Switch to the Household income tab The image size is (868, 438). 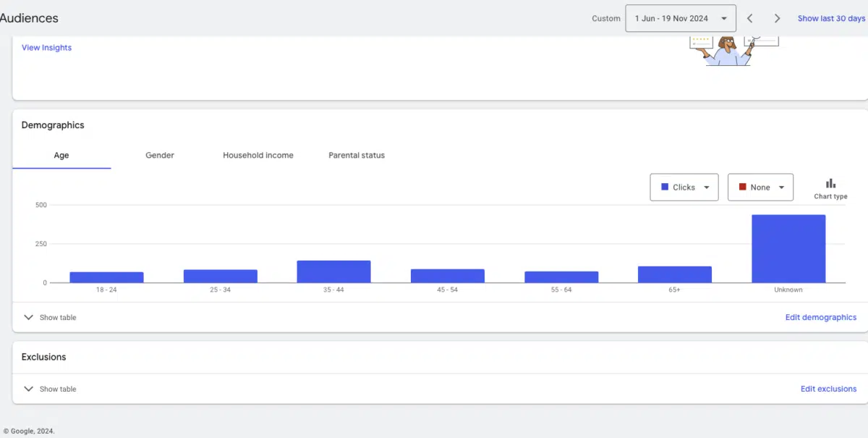click(258, 155)
